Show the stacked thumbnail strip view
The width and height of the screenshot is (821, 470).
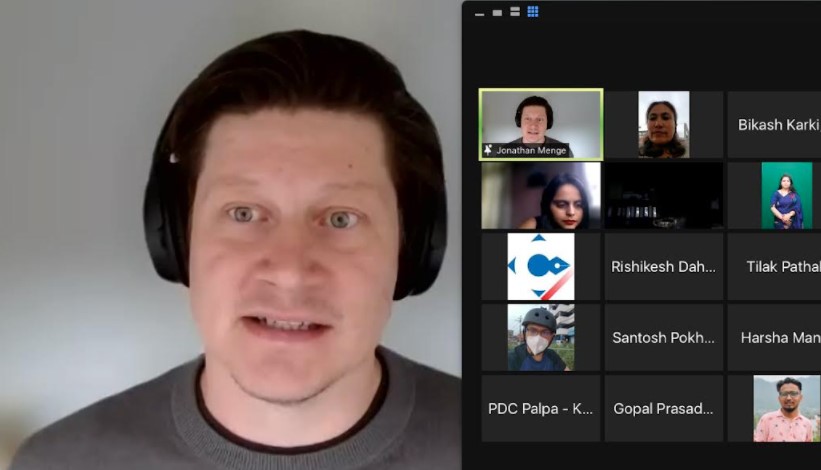[515, 12]
